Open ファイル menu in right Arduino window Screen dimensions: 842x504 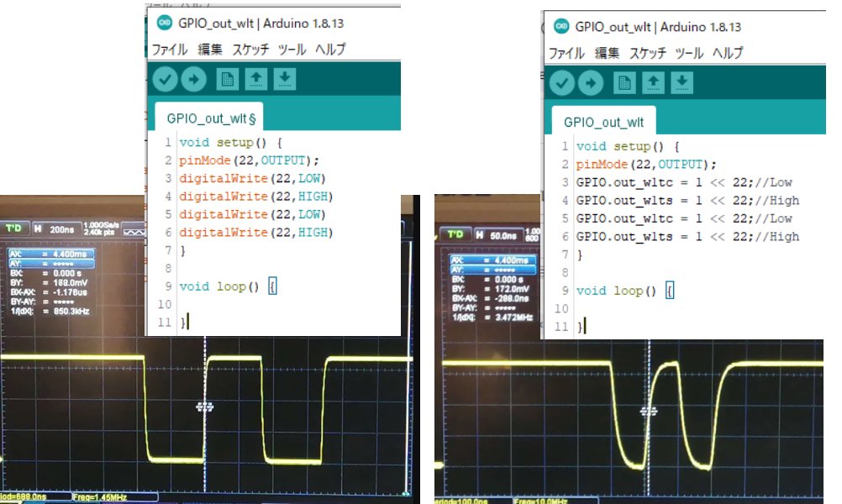(566, 53)
